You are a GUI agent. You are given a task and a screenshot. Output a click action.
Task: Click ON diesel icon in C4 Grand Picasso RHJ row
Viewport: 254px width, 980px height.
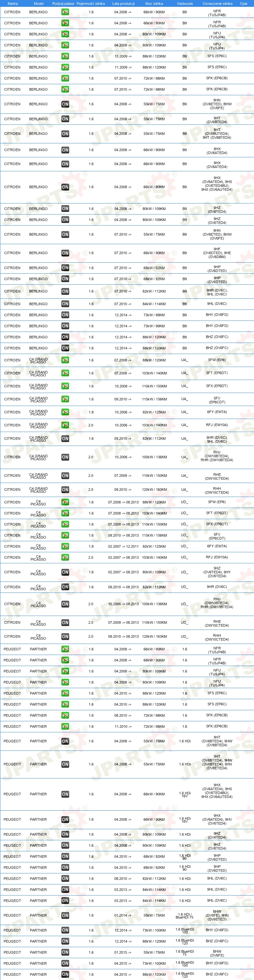pyautogui.click(x=65, y=457)
